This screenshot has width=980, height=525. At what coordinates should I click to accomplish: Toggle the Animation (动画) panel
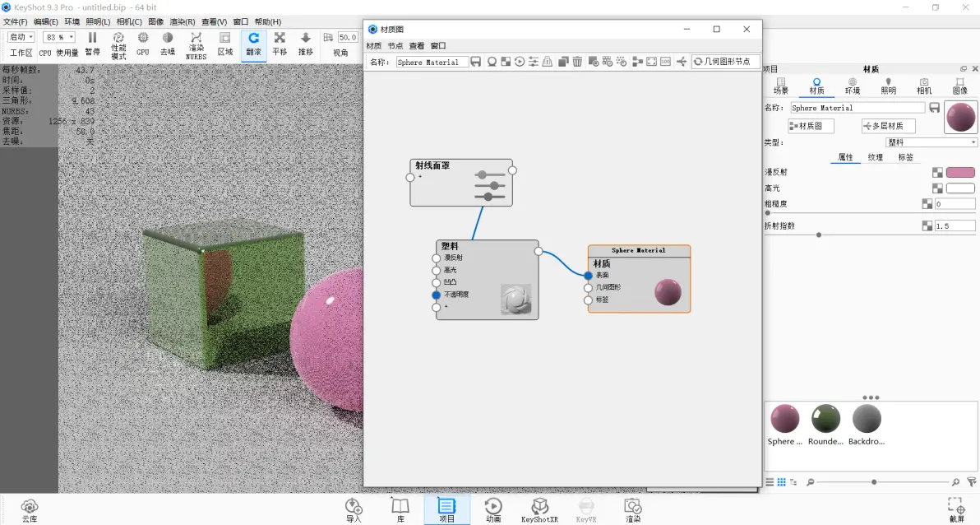[493, 510]
